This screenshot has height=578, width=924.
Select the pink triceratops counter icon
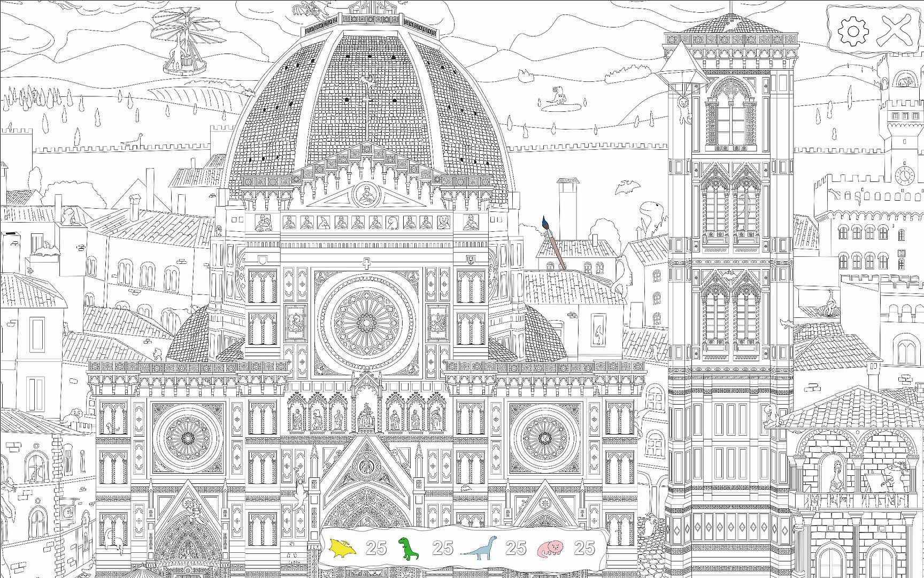coord(551,548)
